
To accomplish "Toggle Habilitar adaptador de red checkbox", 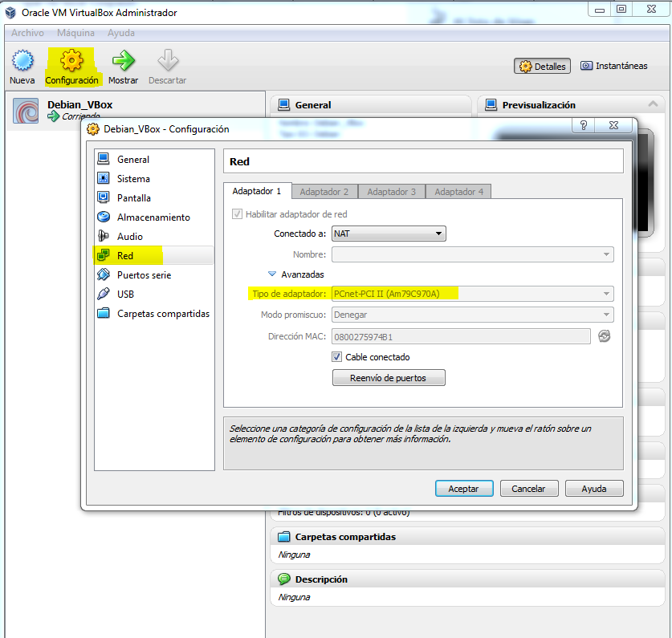I will (237, 213).
